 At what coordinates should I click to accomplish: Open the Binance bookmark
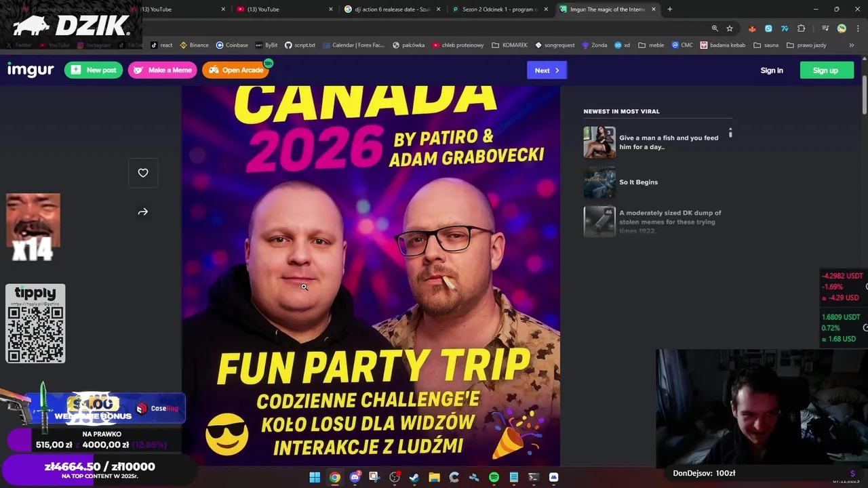pyautogui.click(x=194, y=45)
